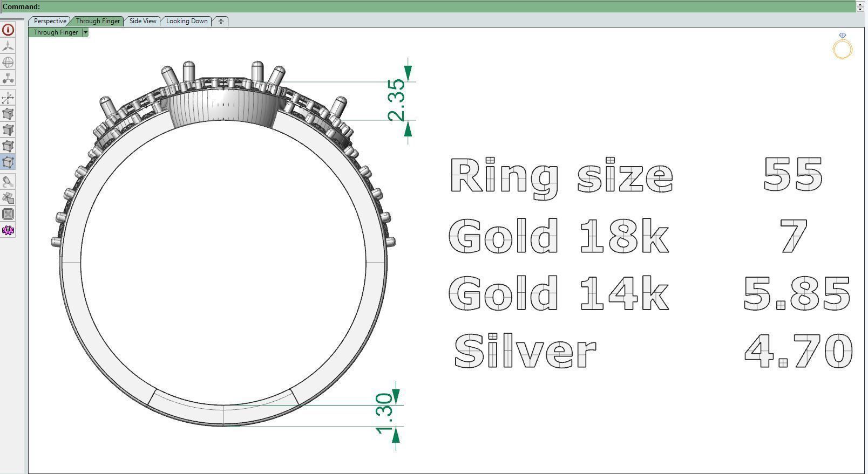Click the cube icon with white corner dot

coord(8,114)
